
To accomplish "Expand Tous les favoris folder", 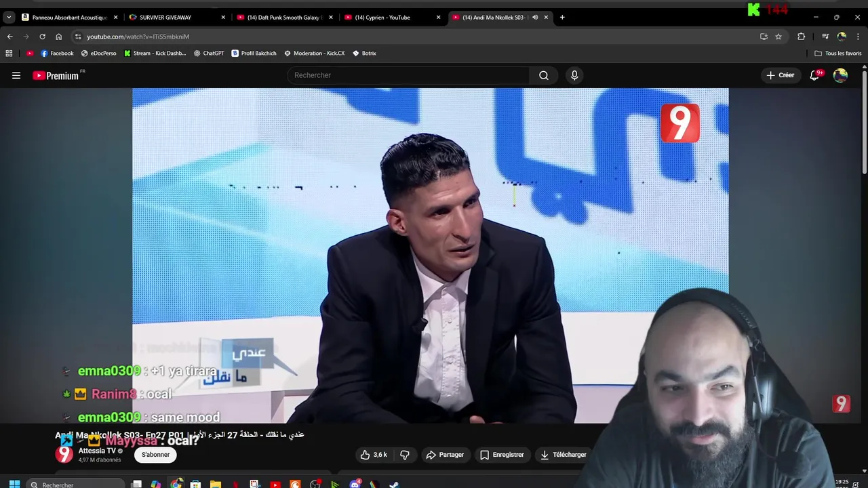I will tap(837, 53).
